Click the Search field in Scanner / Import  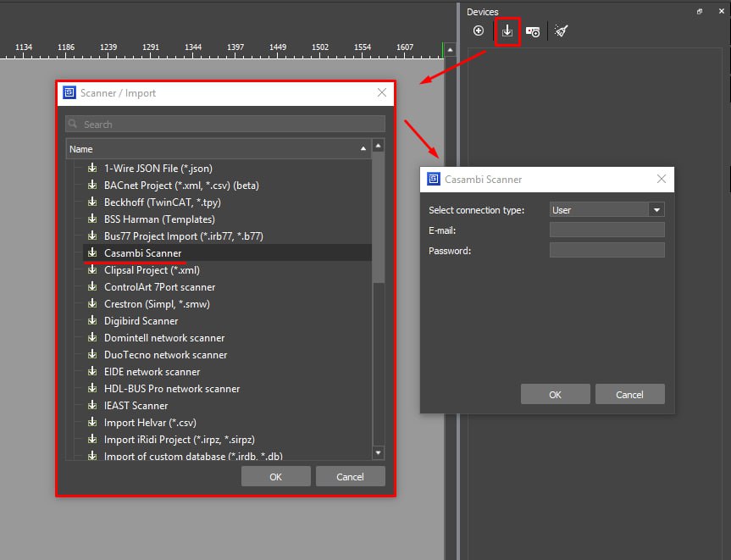pyautogui.click(x=225, y=125)
